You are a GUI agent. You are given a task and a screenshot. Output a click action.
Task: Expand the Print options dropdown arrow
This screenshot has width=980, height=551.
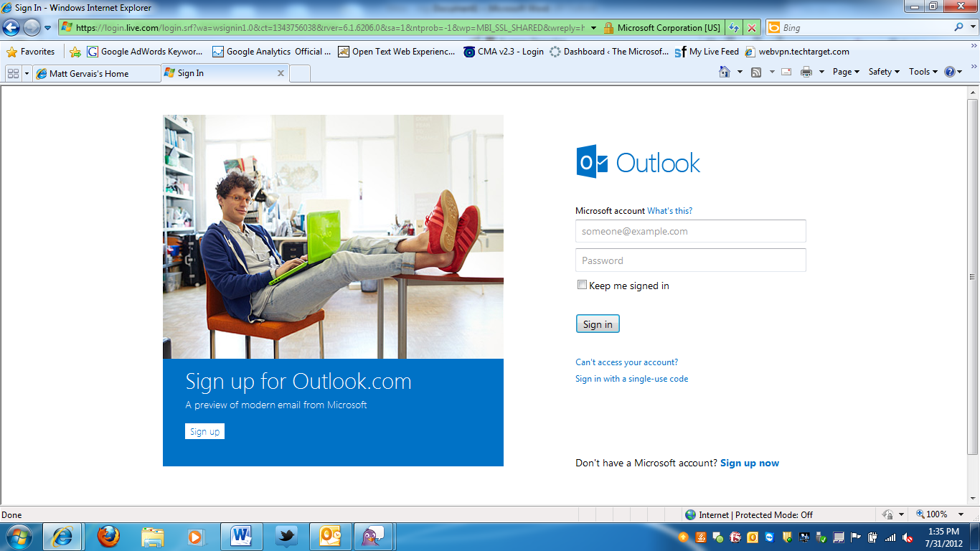pos(821,72)
